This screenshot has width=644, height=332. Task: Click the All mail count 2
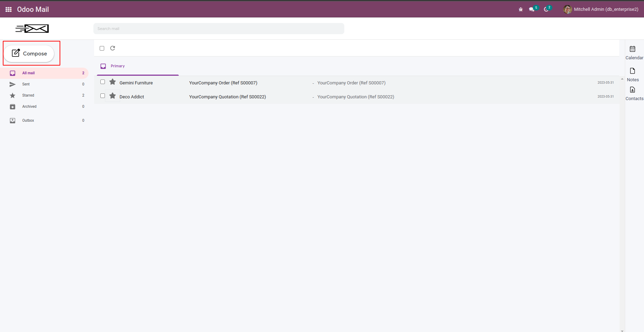(x=83, y=73)
